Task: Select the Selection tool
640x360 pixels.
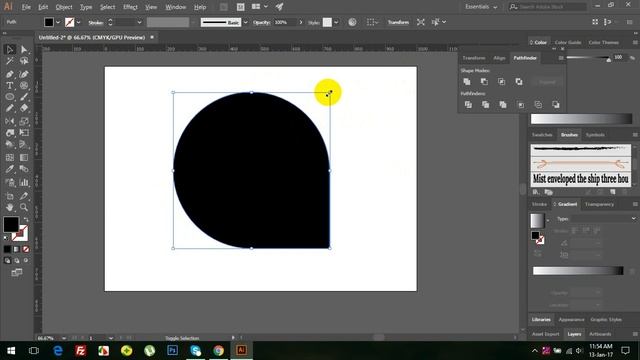Action: click(x=10, y=50)
